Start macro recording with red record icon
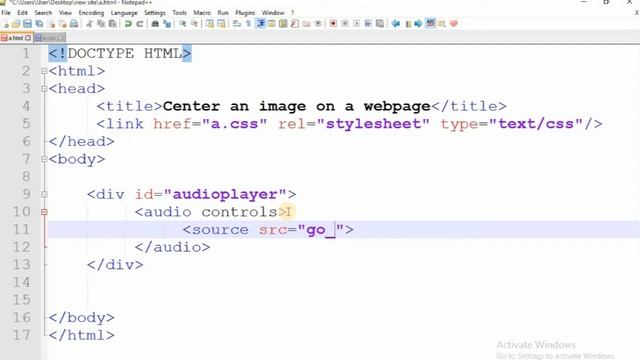 click(x=333, y=24)
